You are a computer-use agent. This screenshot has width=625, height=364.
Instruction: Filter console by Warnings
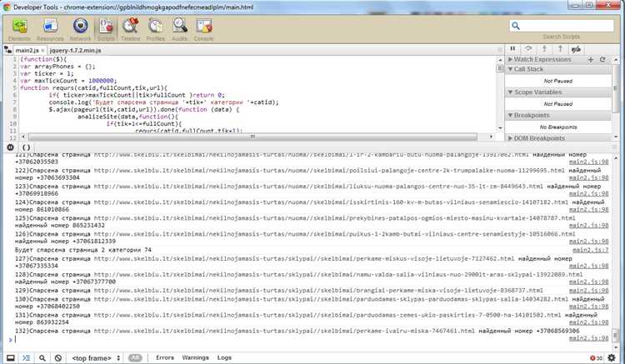coord(195,357)
